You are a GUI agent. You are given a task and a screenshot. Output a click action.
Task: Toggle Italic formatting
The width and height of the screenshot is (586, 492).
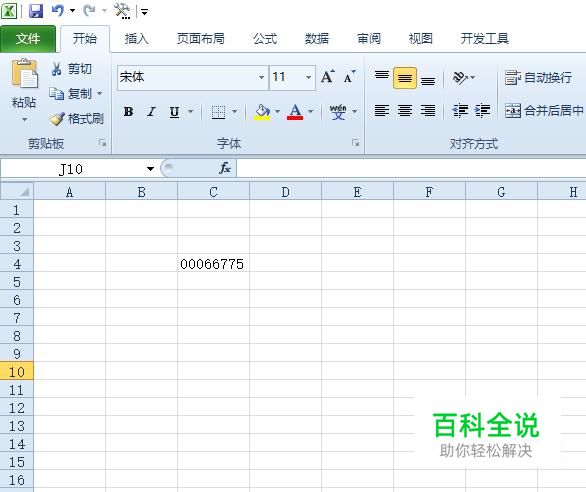click(151, 111)
